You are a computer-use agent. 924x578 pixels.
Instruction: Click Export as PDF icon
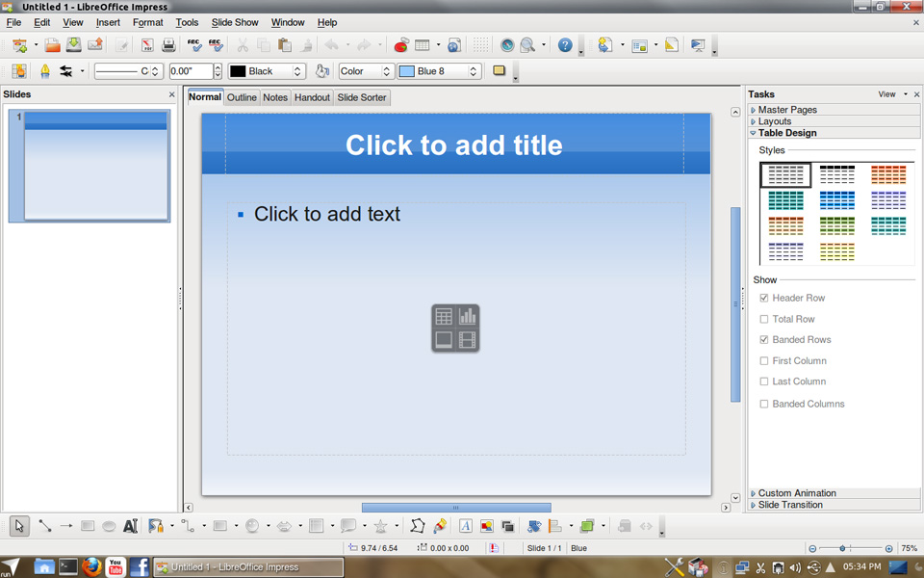click(147, 45)
